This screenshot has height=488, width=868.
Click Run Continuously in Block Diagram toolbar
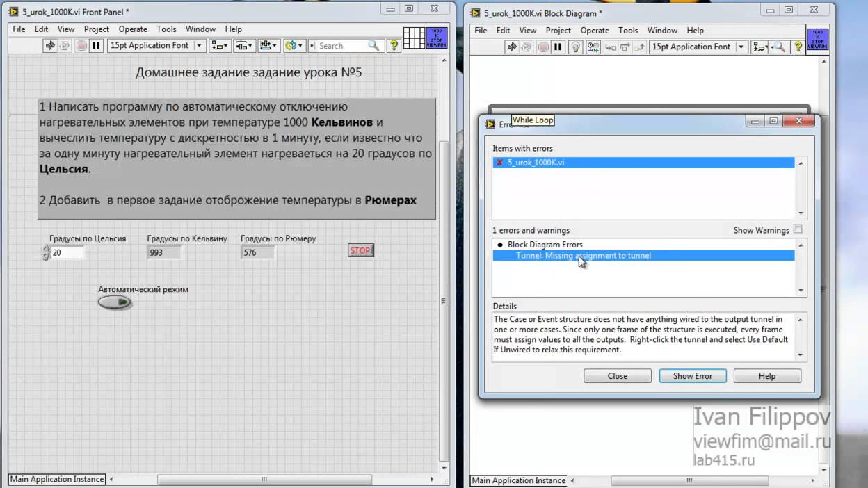[x=527, y=47]
